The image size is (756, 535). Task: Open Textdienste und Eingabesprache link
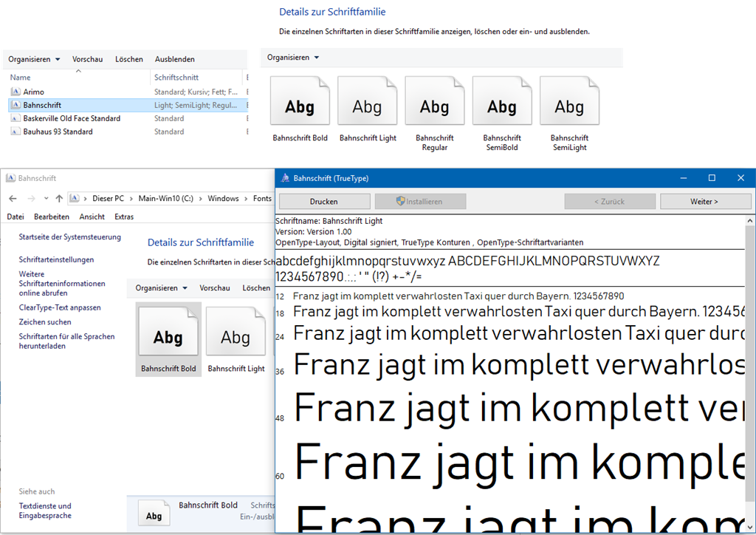pyautogui.click(x=45, y=511)
